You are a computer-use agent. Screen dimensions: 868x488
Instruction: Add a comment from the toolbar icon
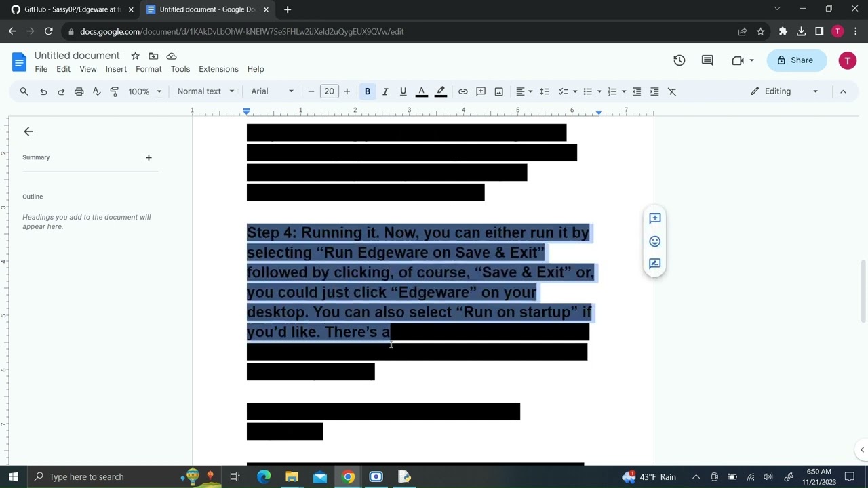click(481, 91)
